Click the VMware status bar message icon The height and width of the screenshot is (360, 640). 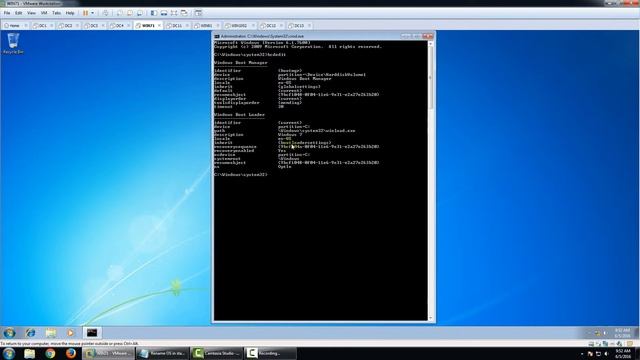pyautogui.click(x=631, y=344)
